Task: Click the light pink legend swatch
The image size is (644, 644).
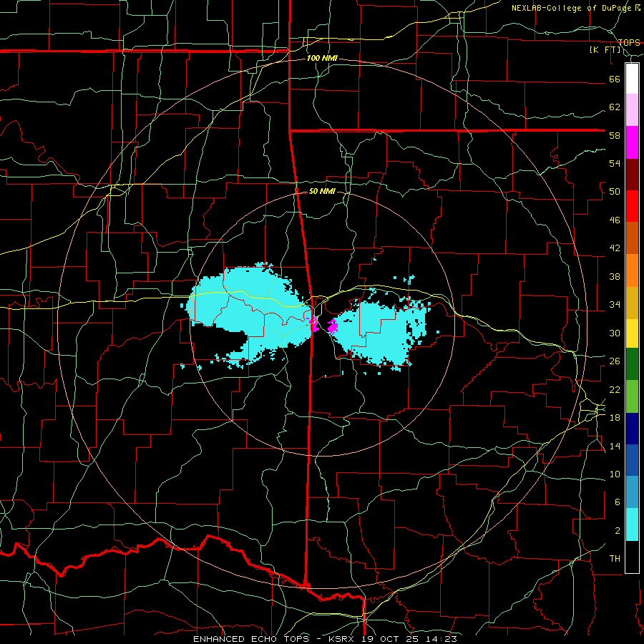Action: click(632, 109)
